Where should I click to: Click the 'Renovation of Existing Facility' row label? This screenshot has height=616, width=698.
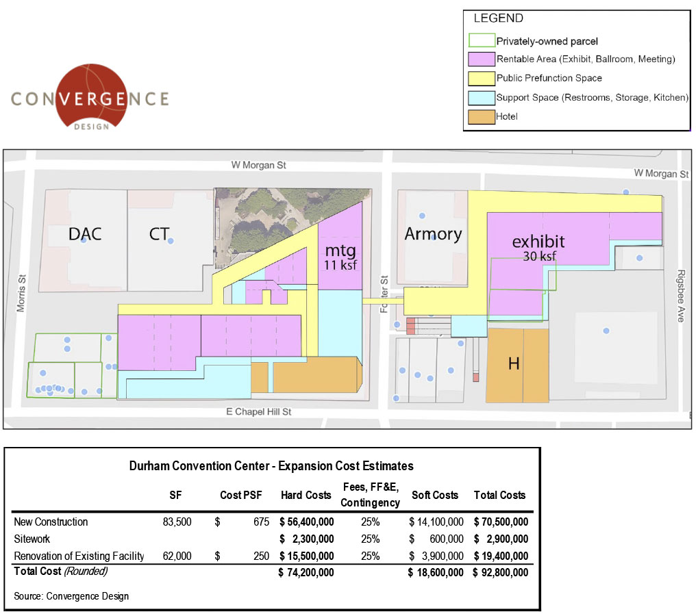click(79, 556)
